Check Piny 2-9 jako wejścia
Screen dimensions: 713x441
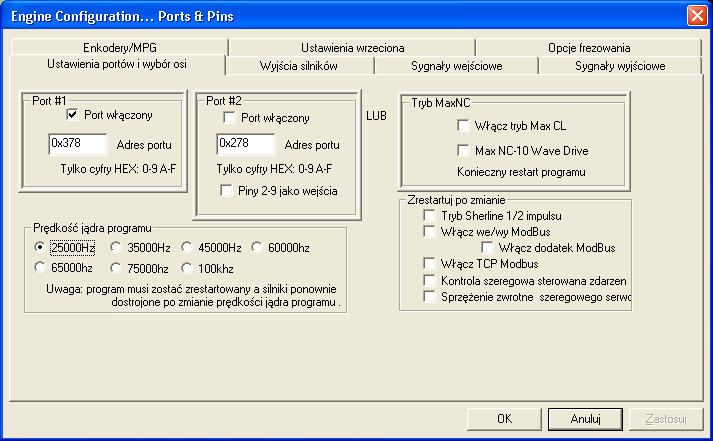(226, 190)
